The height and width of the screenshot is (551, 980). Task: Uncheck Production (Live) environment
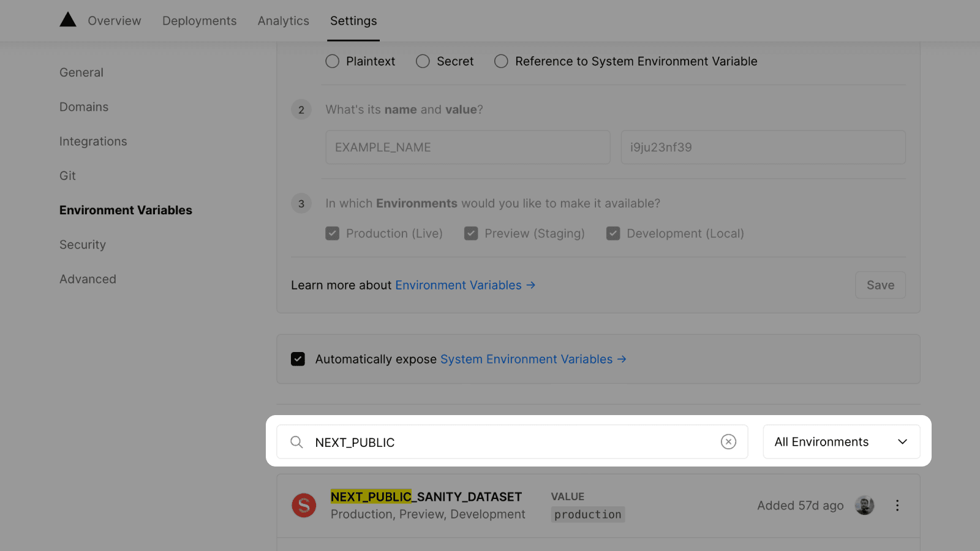click(x=333, y=234)
